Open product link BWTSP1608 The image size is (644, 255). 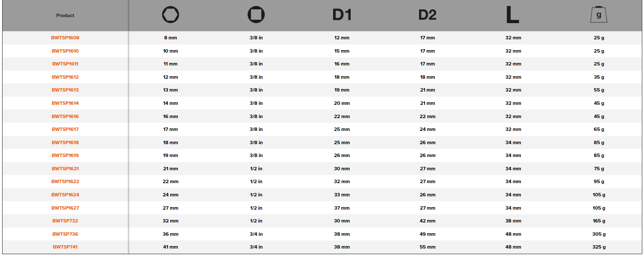coord(65,38)
